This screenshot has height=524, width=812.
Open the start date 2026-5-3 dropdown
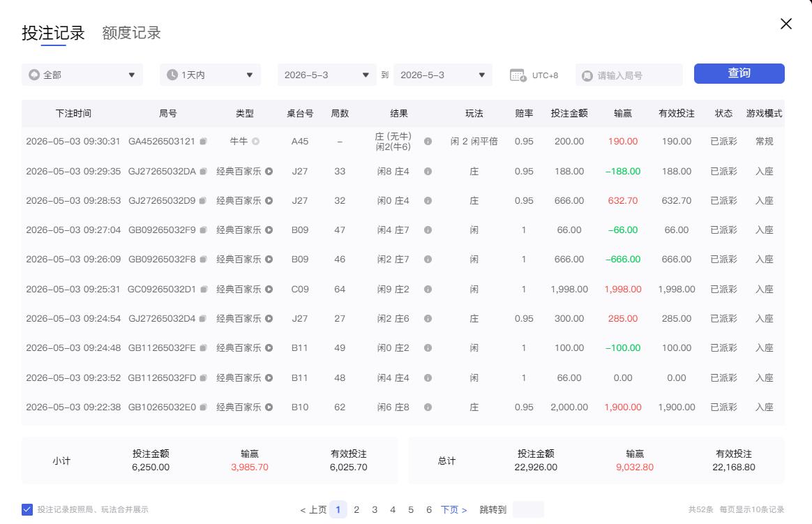coord(326,75)
